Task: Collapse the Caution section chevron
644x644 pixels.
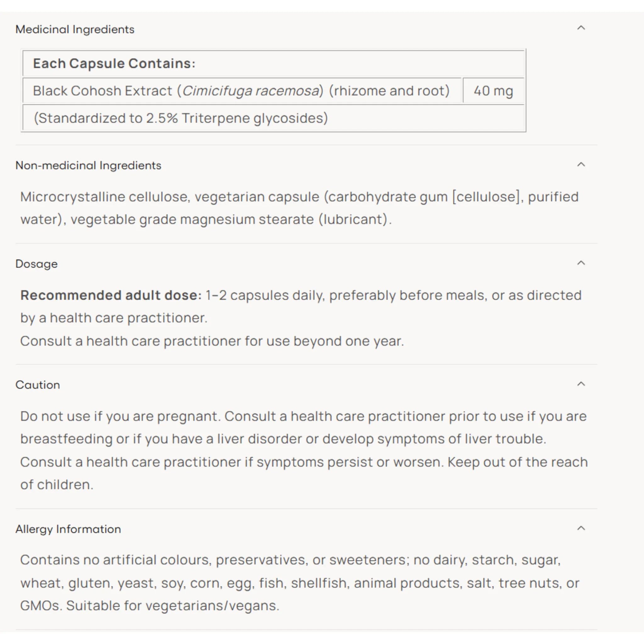Action: tap(581, 384)
